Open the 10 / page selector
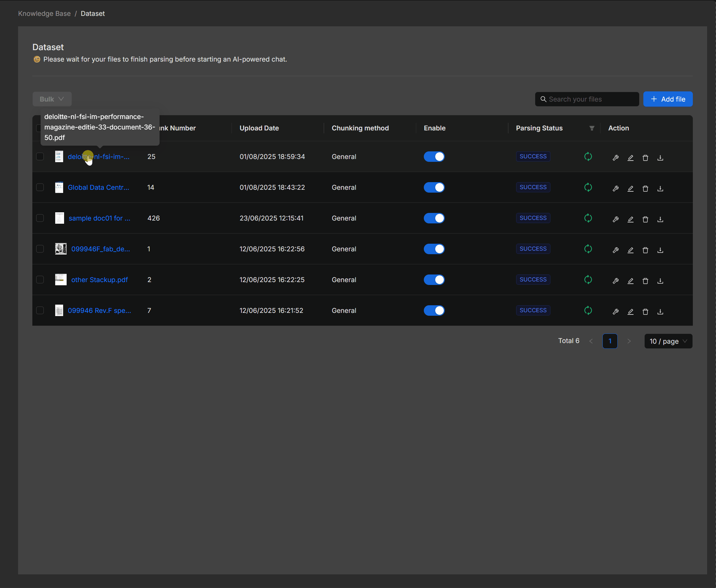This screenshot has height=588, width=716. click(668, 341)
